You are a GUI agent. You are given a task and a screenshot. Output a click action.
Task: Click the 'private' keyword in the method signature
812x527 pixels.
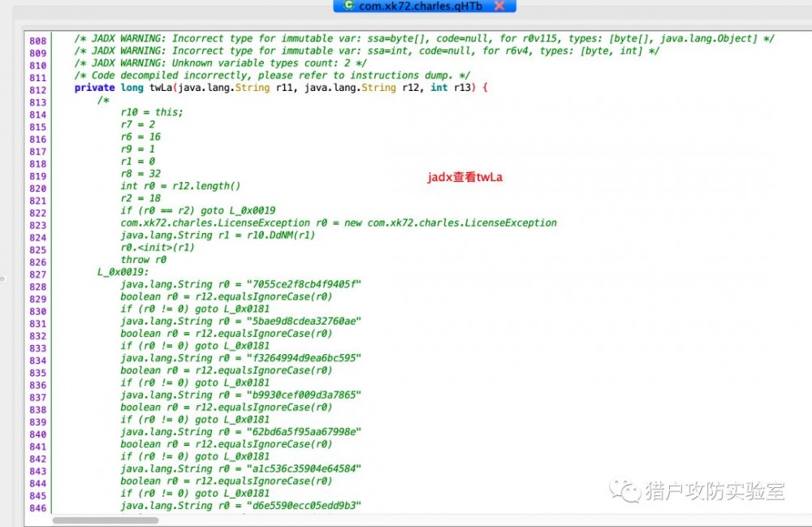click(94, 88)
